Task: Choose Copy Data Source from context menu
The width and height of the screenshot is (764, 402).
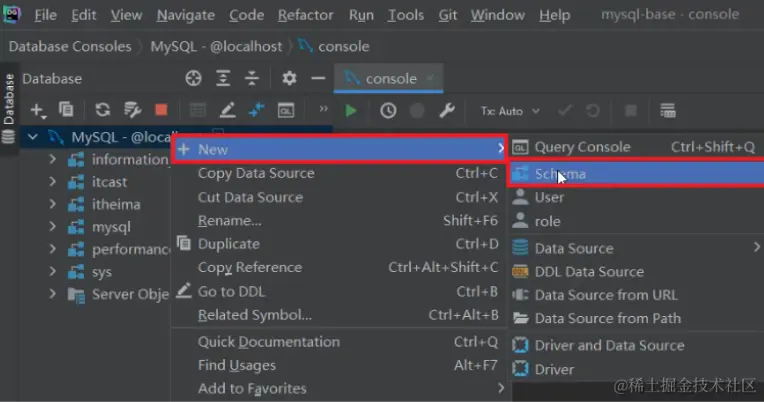Action: pos(340,173)
